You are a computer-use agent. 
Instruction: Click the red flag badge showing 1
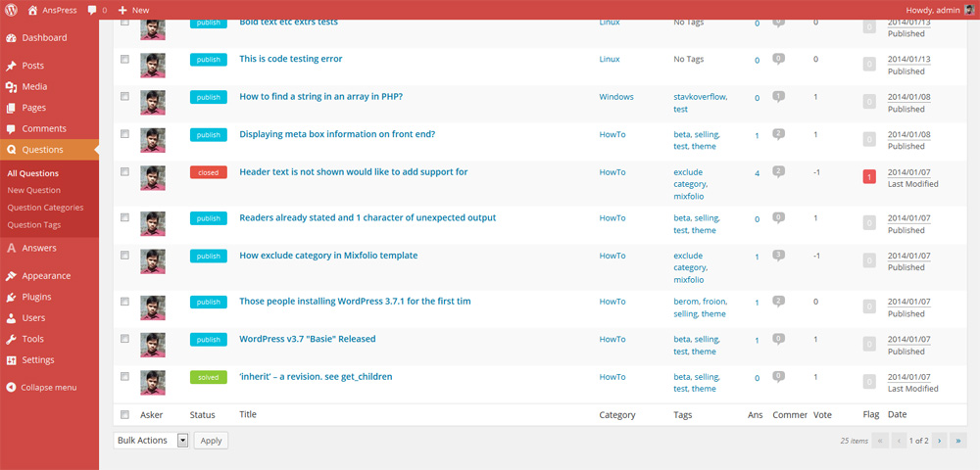[x=868, y=177]
